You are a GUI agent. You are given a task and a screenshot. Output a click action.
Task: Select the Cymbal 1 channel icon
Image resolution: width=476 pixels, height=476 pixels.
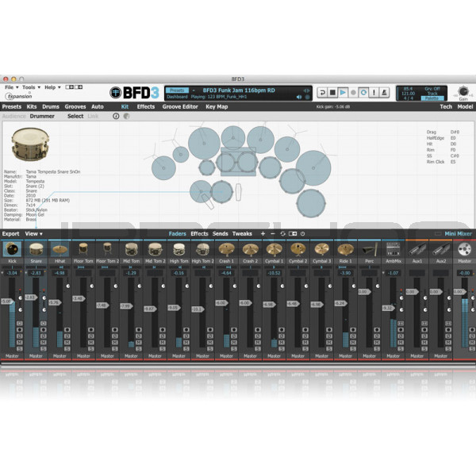(x=274, y=249)
